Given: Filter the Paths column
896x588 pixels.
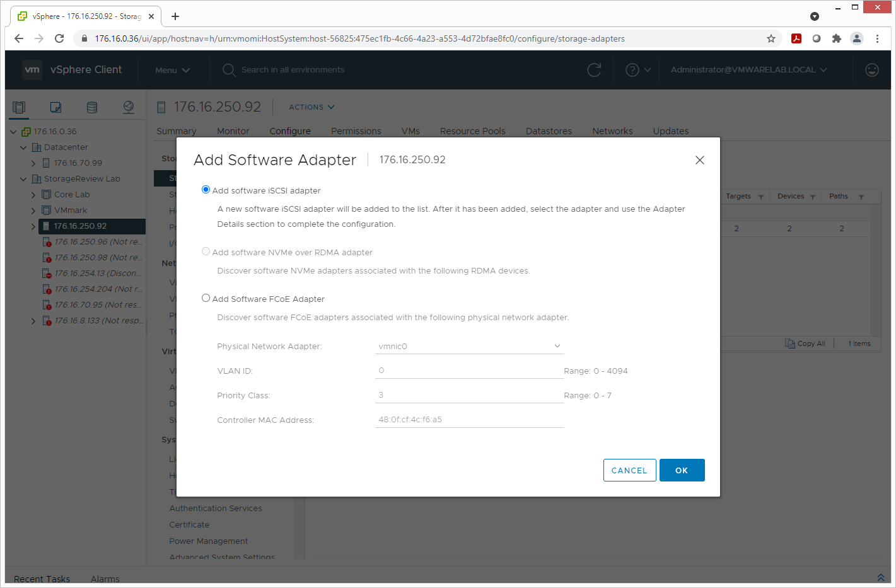Looking at the screenshot, I should pyautogui.click(x=861, y=197).
